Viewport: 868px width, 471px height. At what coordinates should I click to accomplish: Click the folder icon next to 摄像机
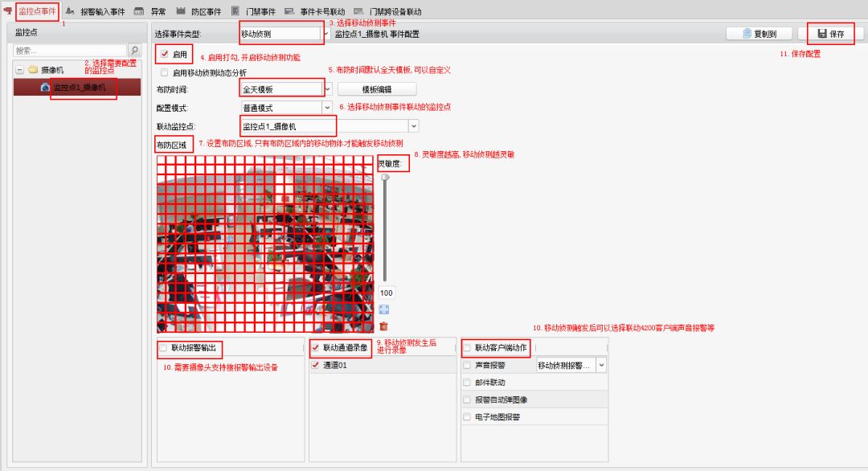pos(34,70)
